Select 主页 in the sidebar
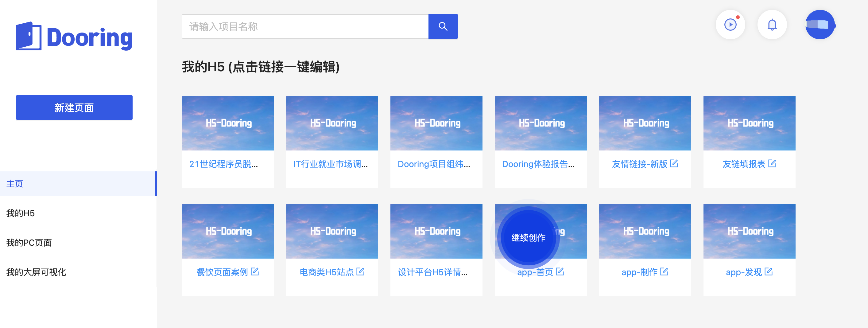Image resolution: width=868 pixels, height=328 pixels. click(15, 184)
